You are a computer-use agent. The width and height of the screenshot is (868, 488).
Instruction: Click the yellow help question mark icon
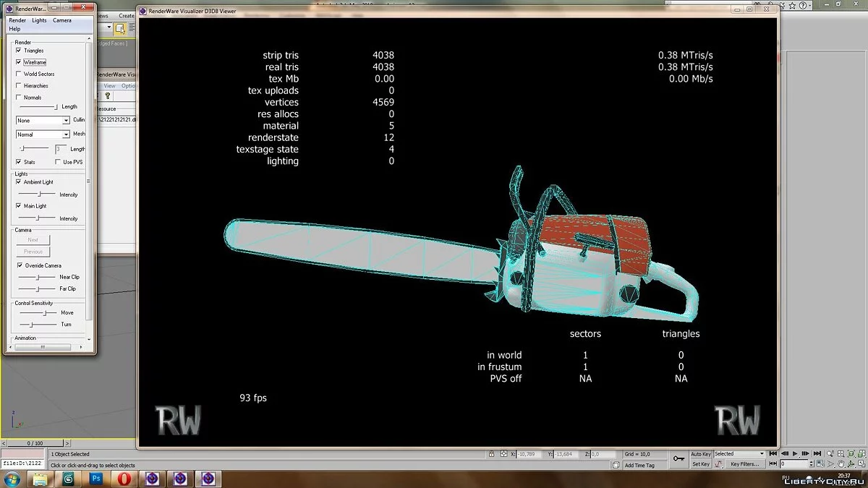(x=108, y=96)
